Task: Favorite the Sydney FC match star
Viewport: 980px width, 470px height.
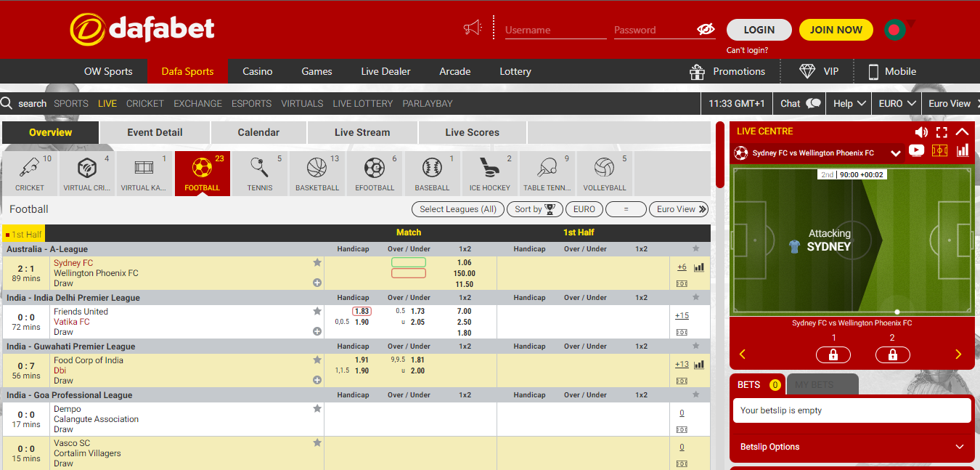Action: 317,262
